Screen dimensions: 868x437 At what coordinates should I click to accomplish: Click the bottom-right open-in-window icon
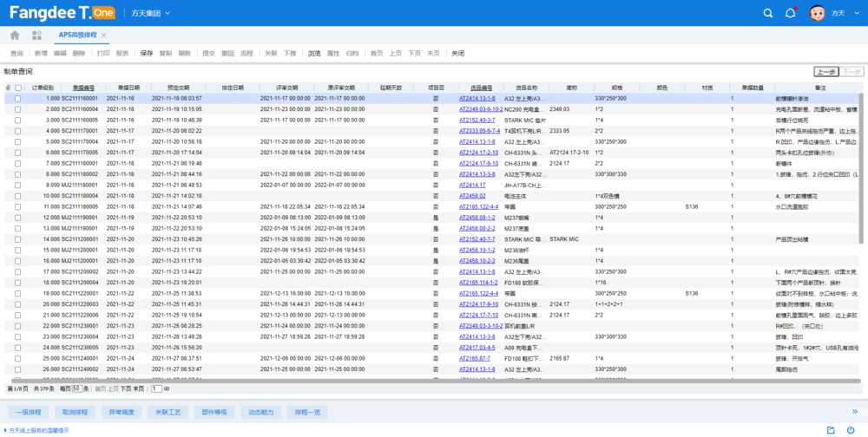[x=831, y=430]
